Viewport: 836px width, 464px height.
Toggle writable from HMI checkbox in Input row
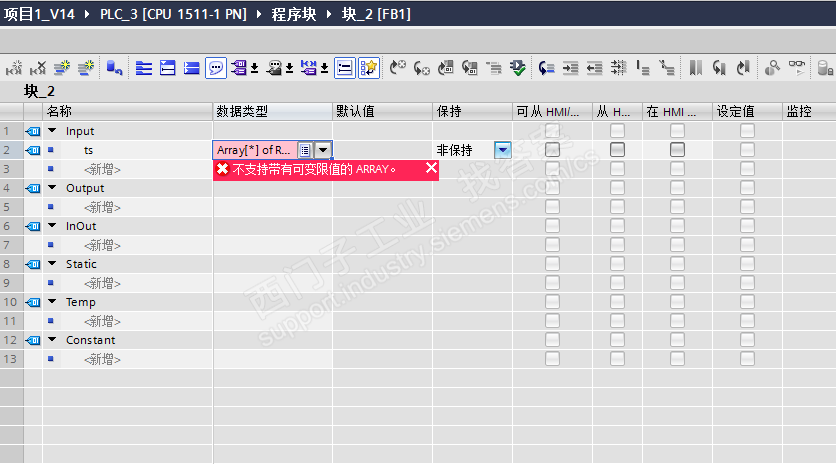[617, 131]
